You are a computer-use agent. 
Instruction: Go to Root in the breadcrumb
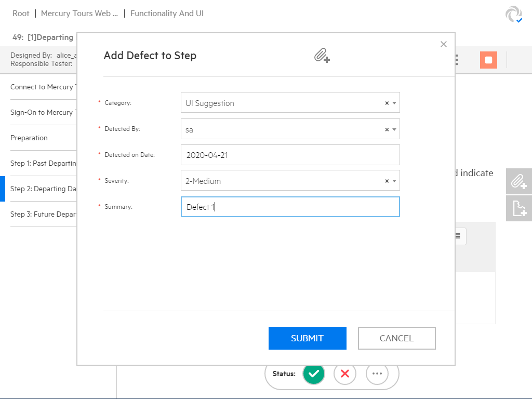pos(21,14)
